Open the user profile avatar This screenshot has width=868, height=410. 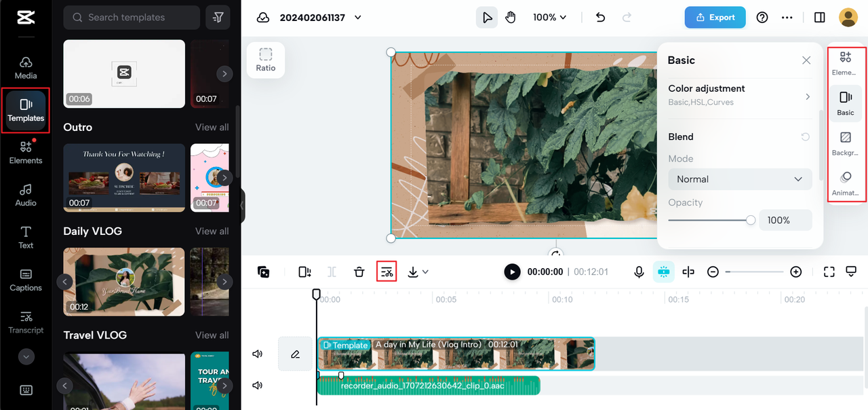pyautogui.click(x=848, y=18)
